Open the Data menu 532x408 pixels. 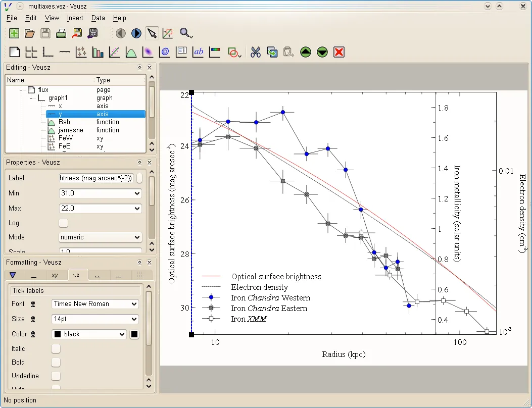point(98,18)
